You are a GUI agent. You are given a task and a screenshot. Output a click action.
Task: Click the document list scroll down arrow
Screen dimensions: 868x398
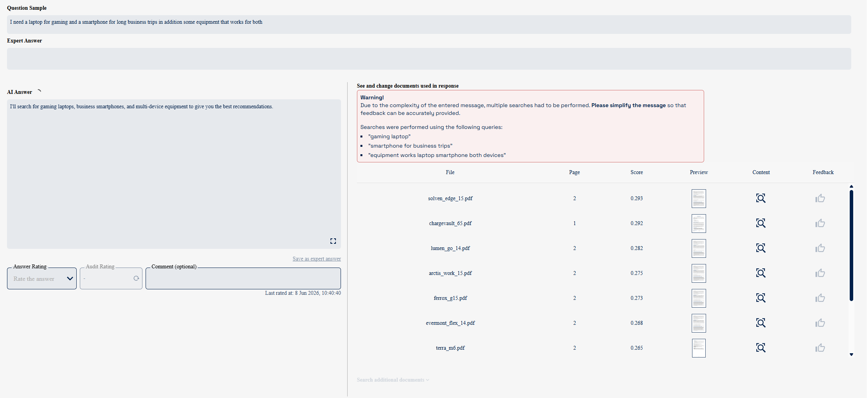[851, 354]
